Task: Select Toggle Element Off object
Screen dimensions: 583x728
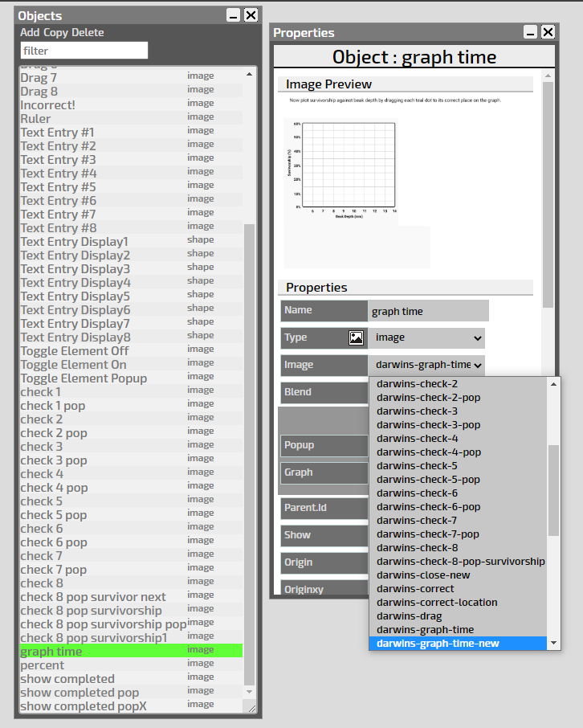Action: click(x=131, y=350)
